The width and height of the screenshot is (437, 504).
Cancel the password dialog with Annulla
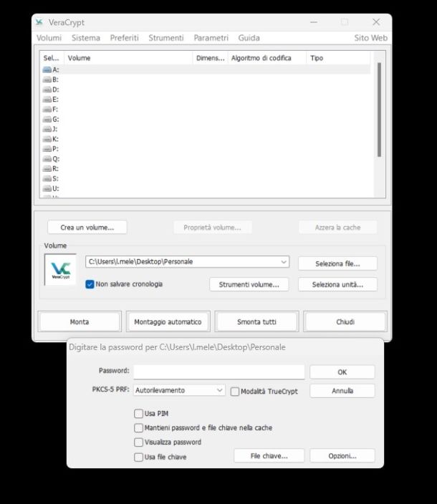[342, 391]
